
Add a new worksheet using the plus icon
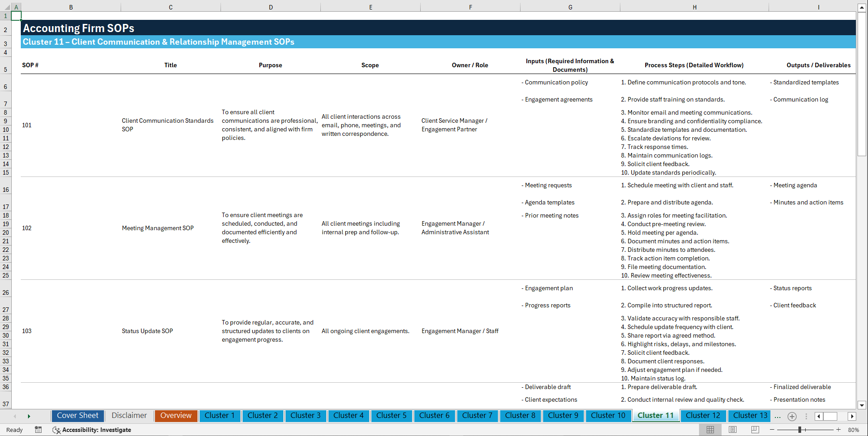coord(792,416)
